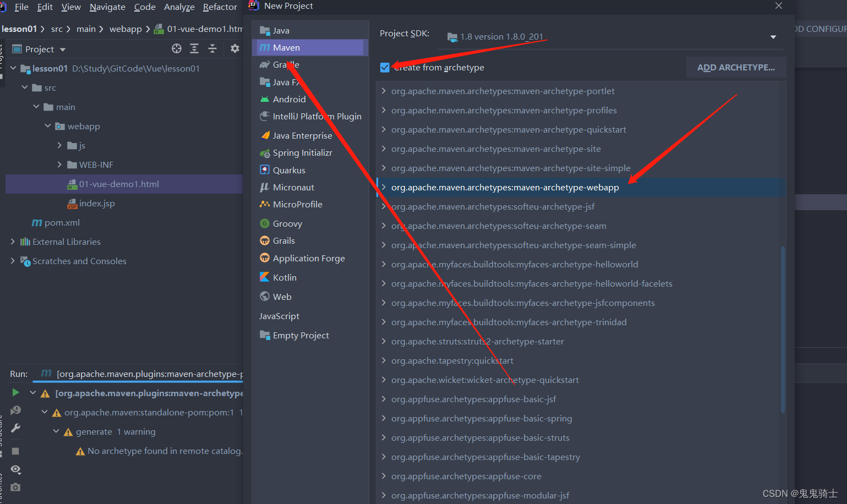Open the Analyze menu

(179, 7)
